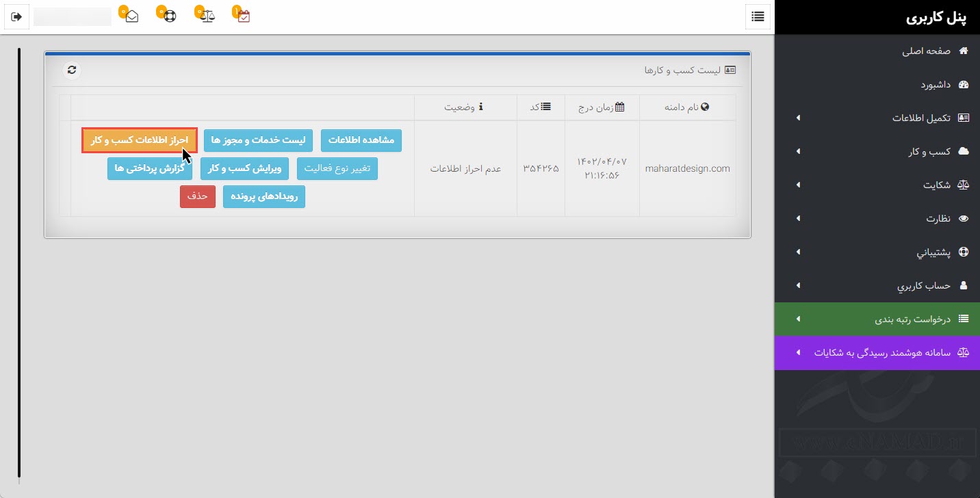Click the کد column header
980x498 pixels.
click(x=541, y=107)
